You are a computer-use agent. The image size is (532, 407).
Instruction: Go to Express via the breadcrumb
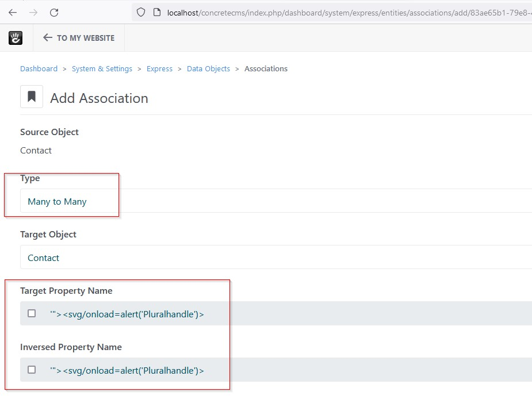[x=159, y=68]
